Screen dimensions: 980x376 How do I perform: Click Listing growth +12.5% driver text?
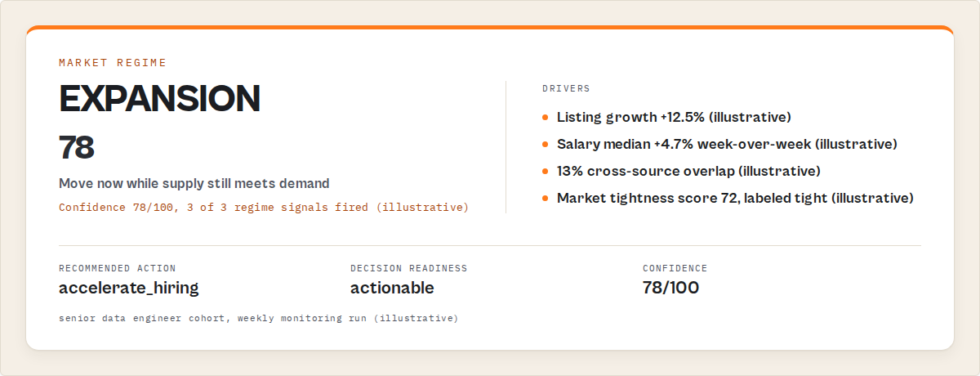[x=674, y=118]
